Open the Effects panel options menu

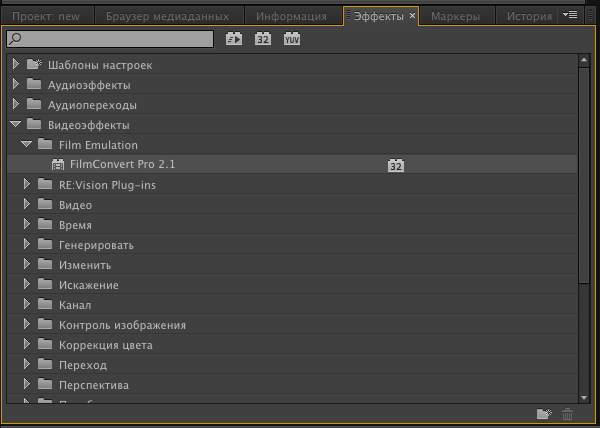571,15
